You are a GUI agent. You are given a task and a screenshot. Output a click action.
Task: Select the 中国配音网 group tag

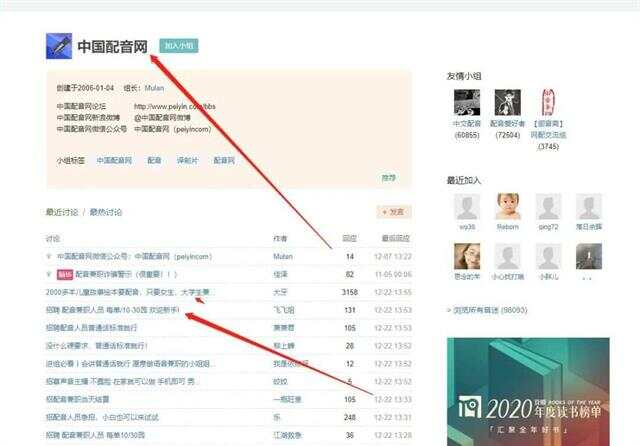pos(114,160)
